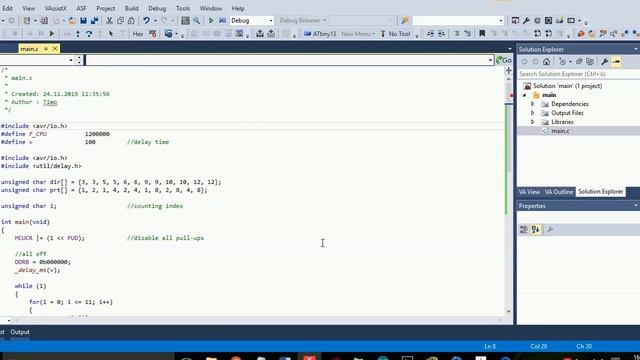Click the Save All icon
This screenshot has width=640, height=360.
(94, 20)
